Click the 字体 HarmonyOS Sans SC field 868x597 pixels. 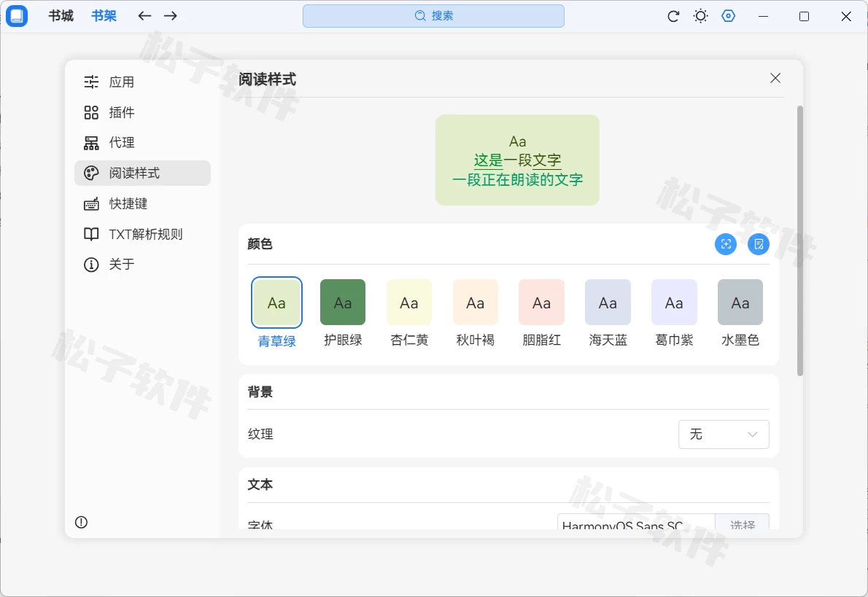[x=636, y=523]
